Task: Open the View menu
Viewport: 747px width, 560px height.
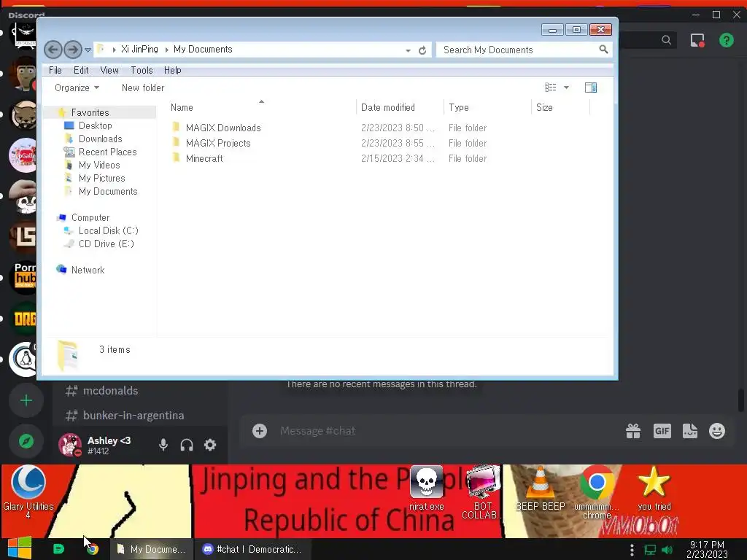Action: pyautogui.click(x=109, y=70)
